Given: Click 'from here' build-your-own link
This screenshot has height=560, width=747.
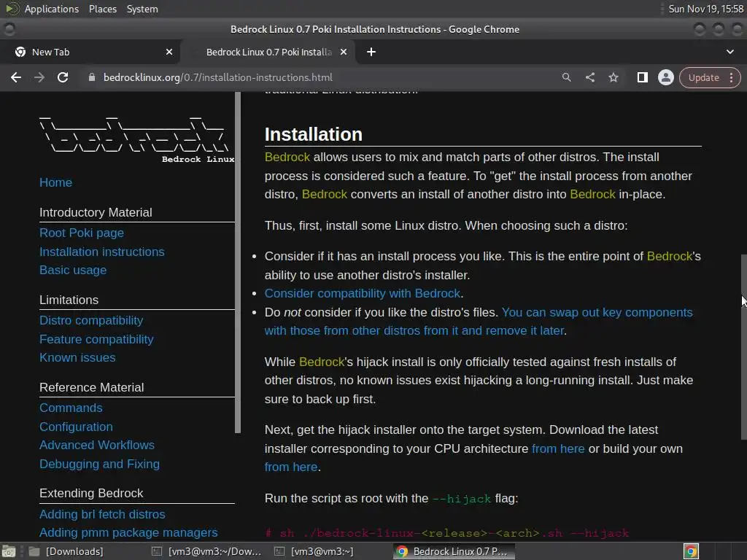Looking at the screenshot, I should click(291, 467).
